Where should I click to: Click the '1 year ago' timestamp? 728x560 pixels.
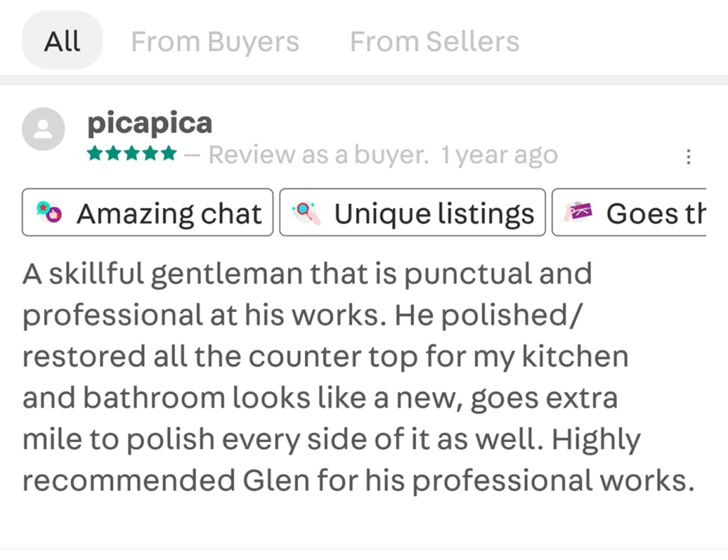pos(499,154)
